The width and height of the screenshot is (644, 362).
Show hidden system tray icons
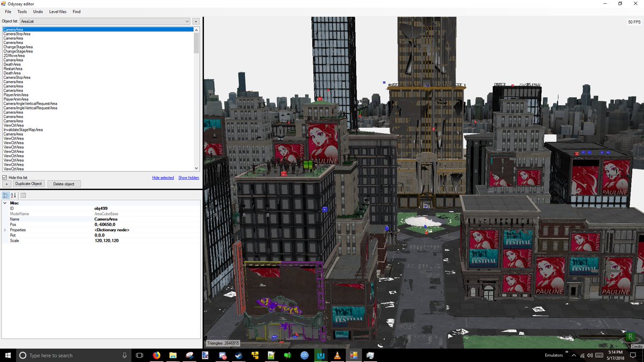tap(574, 355)
